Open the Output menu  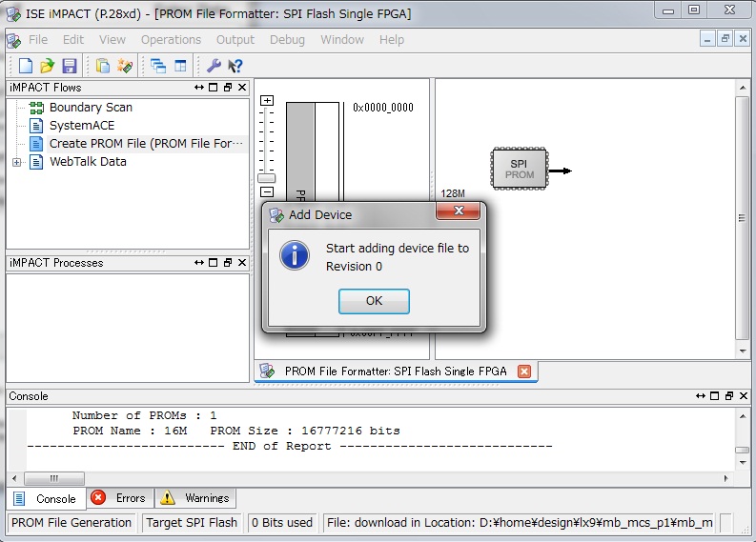[235, 39]
